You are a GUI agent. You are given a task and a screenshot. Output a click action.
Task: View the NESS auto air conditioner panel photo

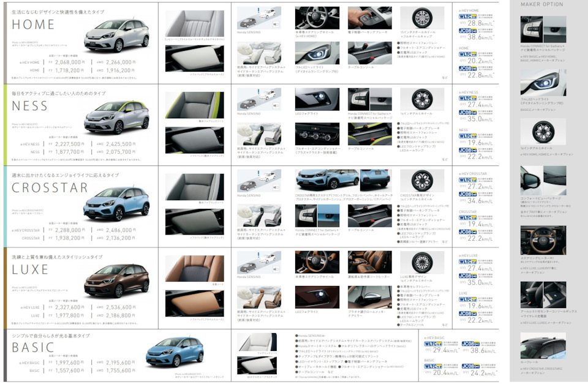317,134
